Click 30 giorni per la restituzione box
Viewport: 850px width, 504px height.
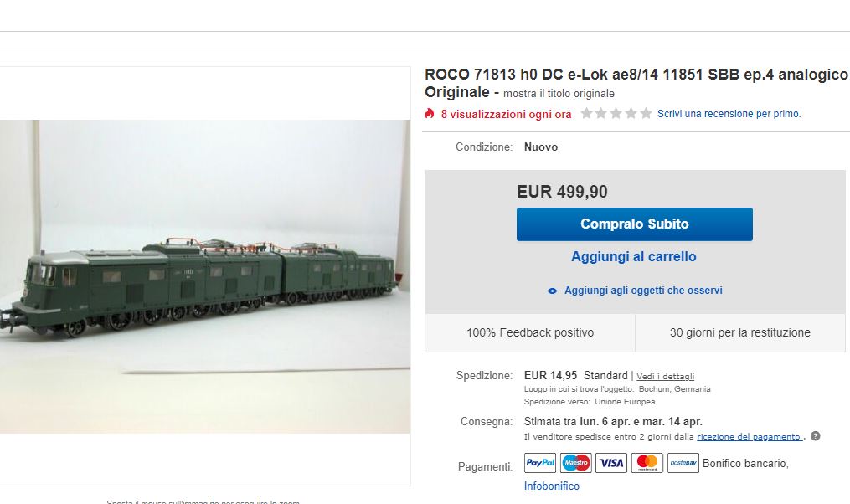point(740,332)
